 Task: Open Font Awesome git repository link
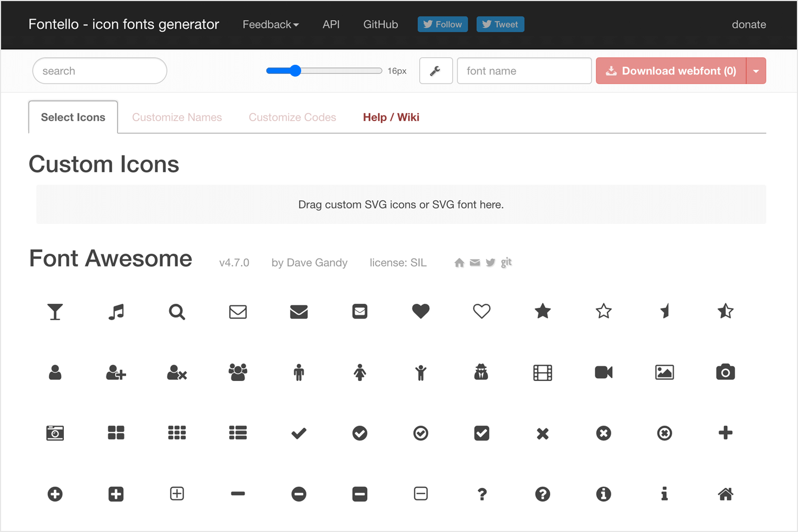pos(506,262)
